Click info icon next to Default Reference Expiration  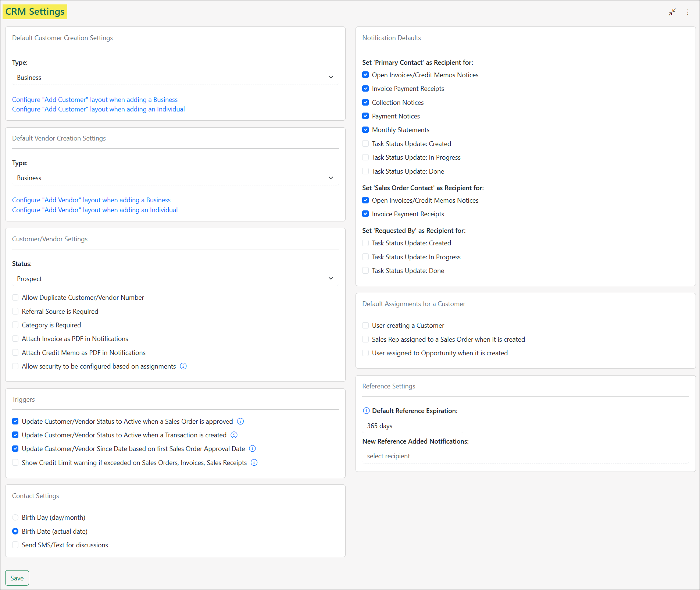click(366, 411)
